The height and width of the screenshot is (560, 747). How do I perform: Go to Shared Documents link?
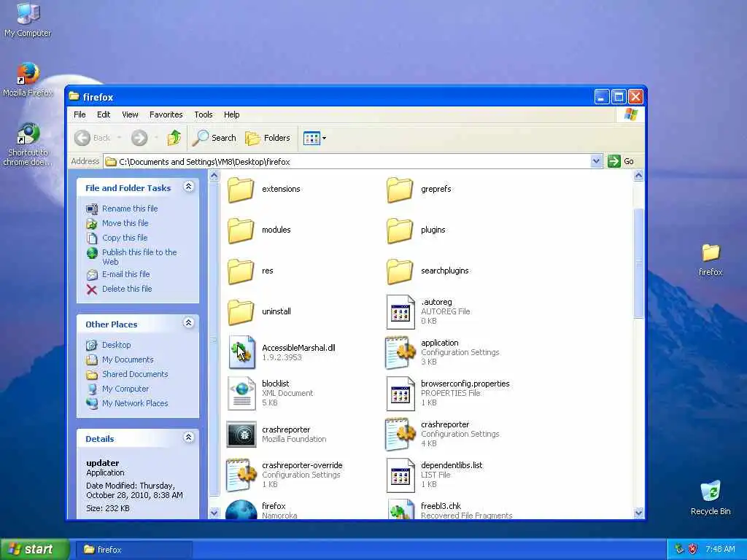(x=135, y=374)
